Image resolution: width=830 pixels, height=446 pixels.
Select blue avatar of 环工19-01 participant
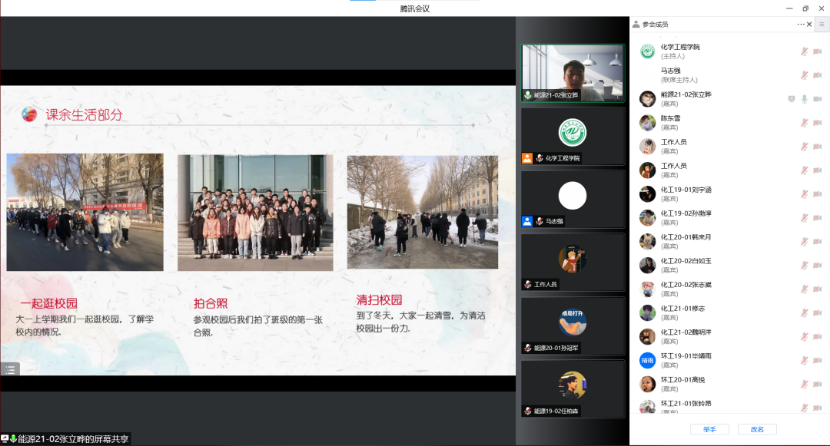(x=647, y=361)
